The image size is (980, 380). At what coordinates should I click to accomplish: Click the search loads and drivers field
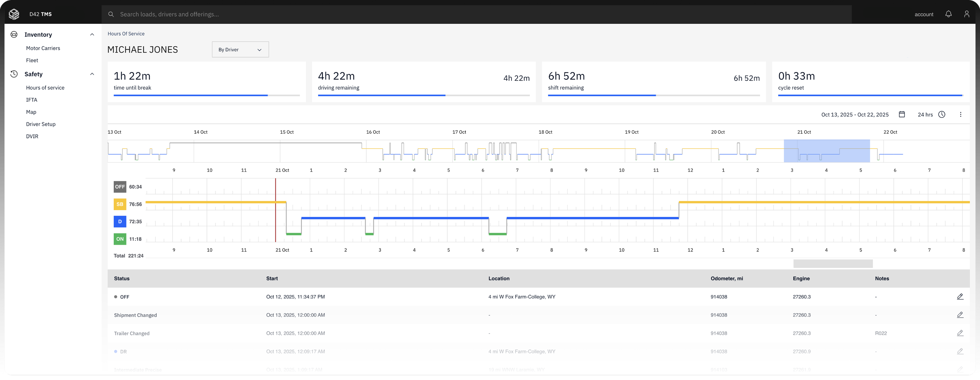click(x=475, y=14)
